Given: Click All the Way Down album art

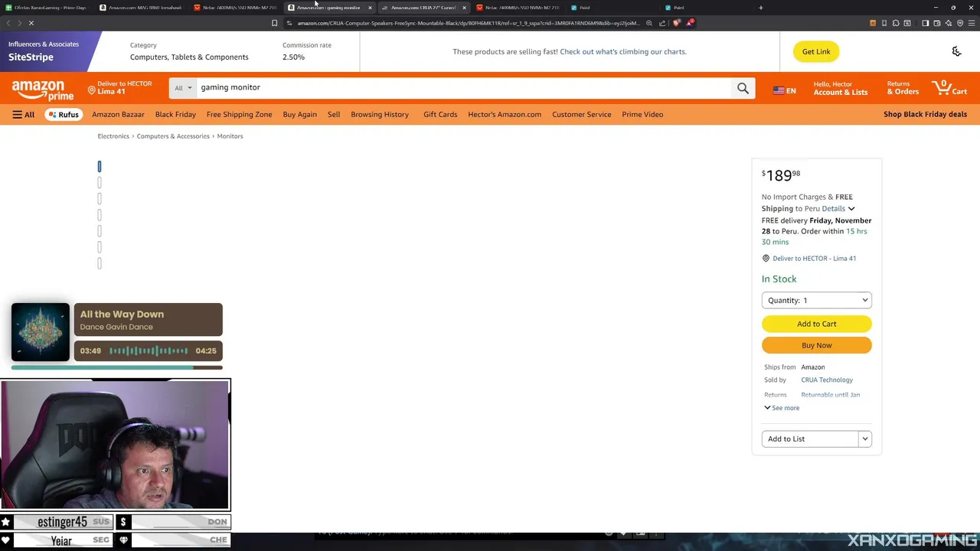Looking at the screenshot, I should point(41,332).
